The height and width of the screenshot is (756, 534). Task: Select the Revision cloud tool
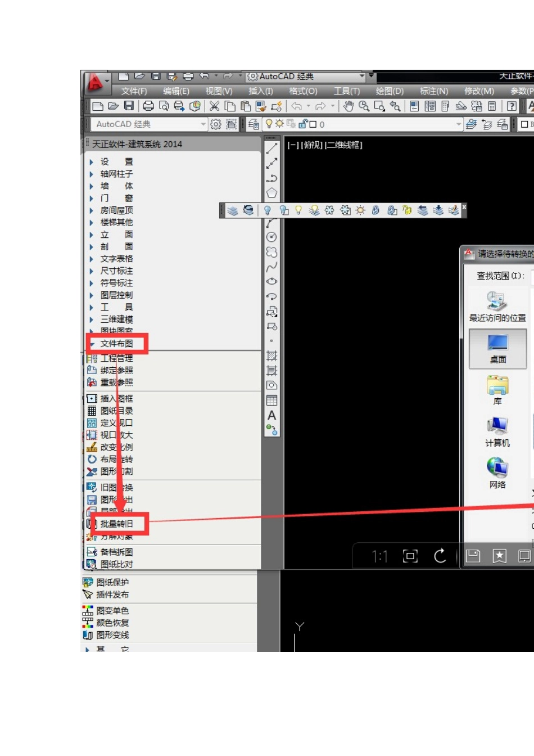(x=272, y=252)
